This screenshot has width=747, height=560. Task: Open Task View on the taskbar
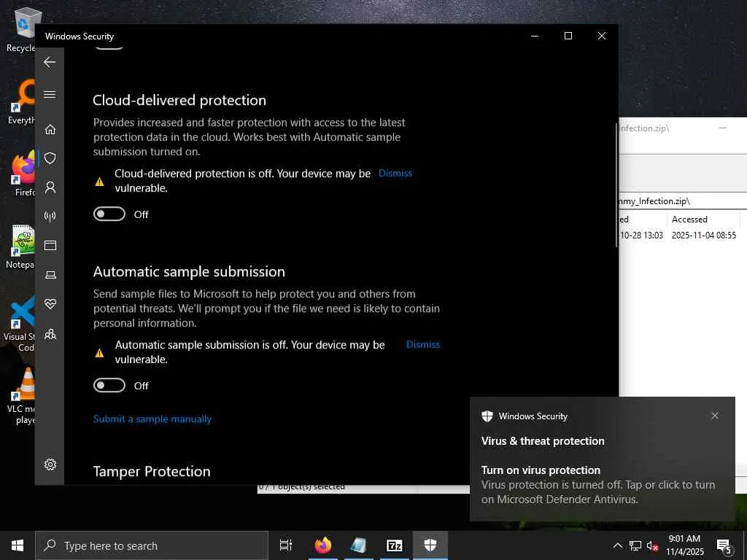pyautogui.click(x=286, y=545)
